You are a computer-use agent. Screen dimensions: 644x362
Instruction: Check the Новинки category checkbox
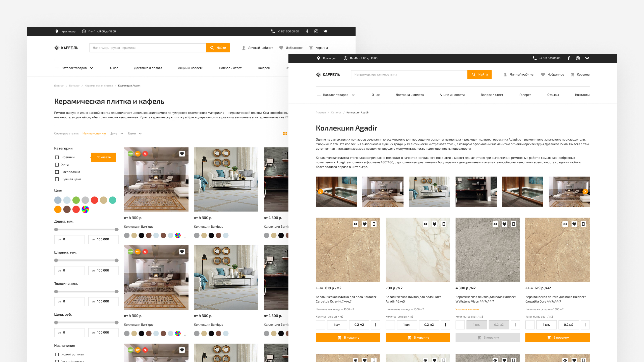57,157
